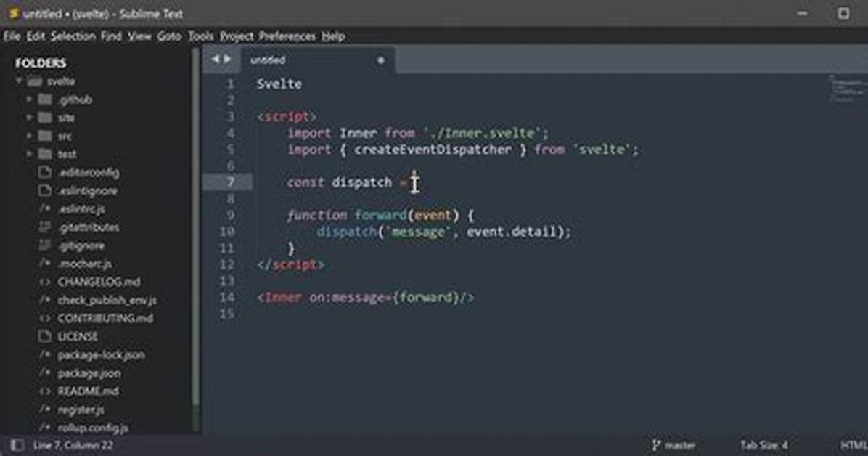Viewport: 868px width, 456px height.
Task: Open the Find menu
Action: tap(111, 36)
